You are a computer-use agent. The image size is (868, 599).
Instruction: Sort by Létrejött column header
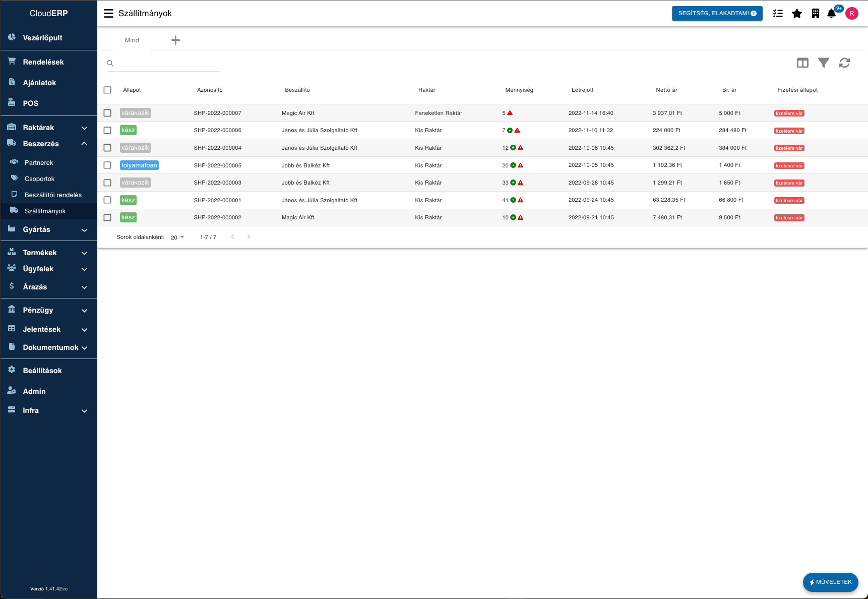(582, 90)
